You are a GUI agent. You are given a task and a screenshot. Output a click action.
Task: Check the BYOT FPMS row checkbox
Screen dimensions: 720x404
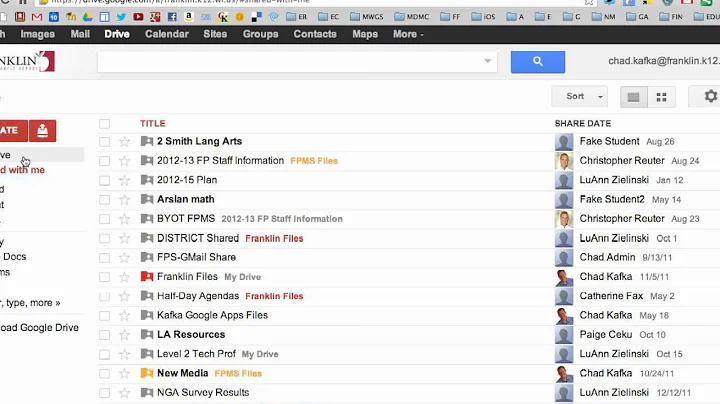[105, 219]
